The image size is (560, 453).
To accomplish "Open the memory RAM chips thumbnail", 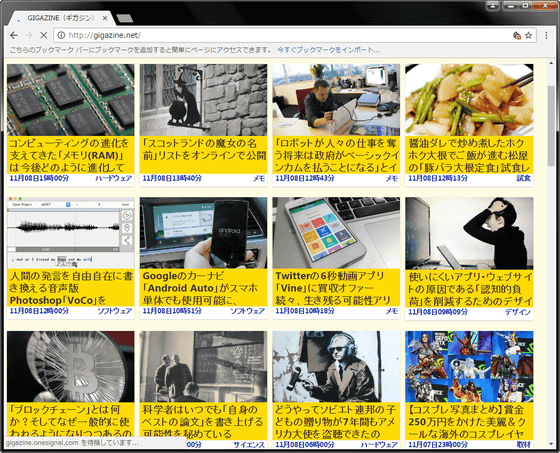I will [71, 100].
